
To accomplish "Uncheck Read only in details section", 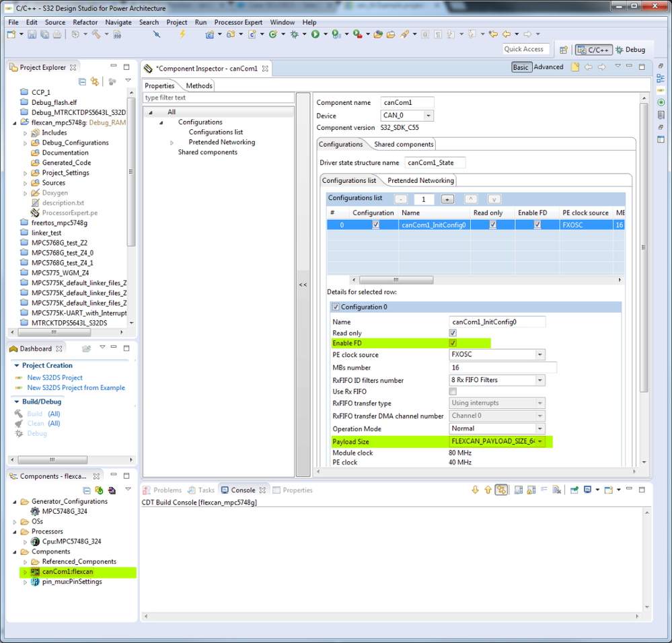I will pyautogui.click(x=453, y=333).
